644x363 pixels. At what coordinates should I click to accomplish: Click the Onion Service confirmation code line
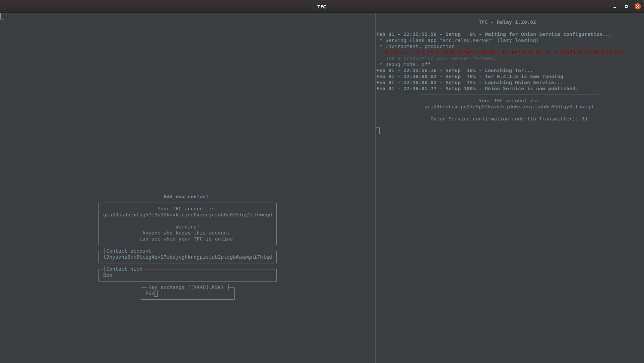click(x=509, y=119)
